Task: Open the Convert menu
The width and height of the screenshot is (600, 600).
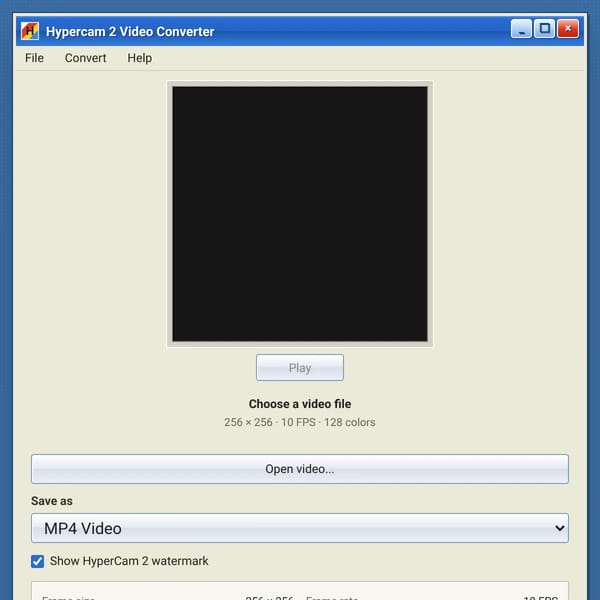Action: 85,58
